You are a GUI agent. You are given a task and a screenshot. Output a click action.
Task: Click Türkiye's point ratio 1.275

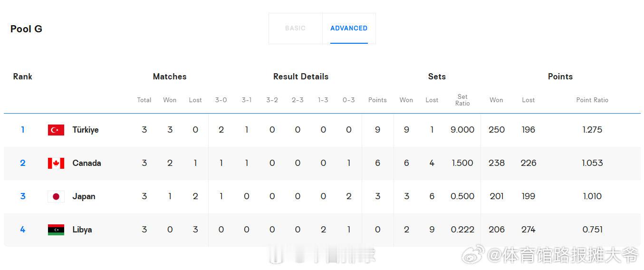pyautogui.click(x=592, y=130)
